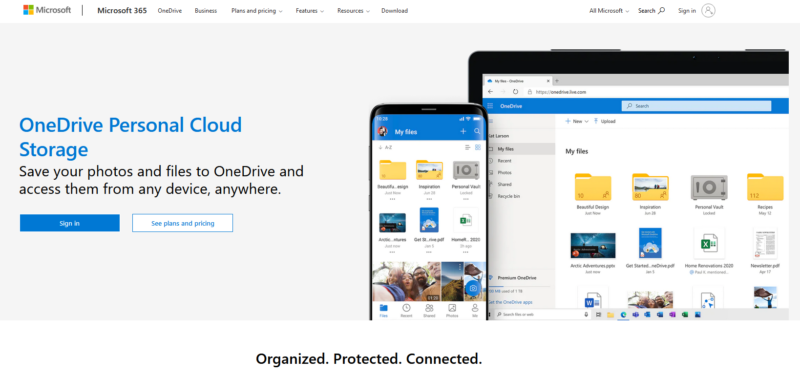Open the Download nav link

point(394,11)
